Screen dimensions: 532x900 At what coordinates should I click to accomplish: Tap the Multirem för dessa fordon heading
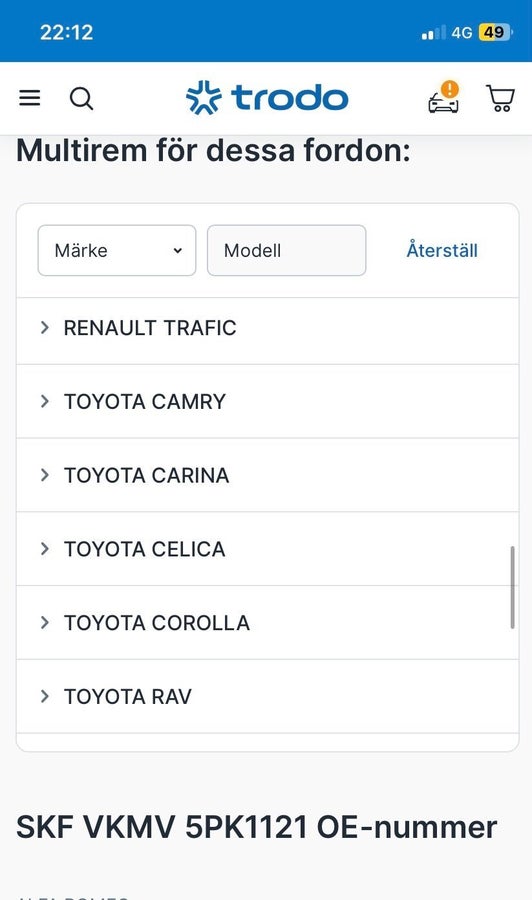pyautogui.click(x=213, y=150)
